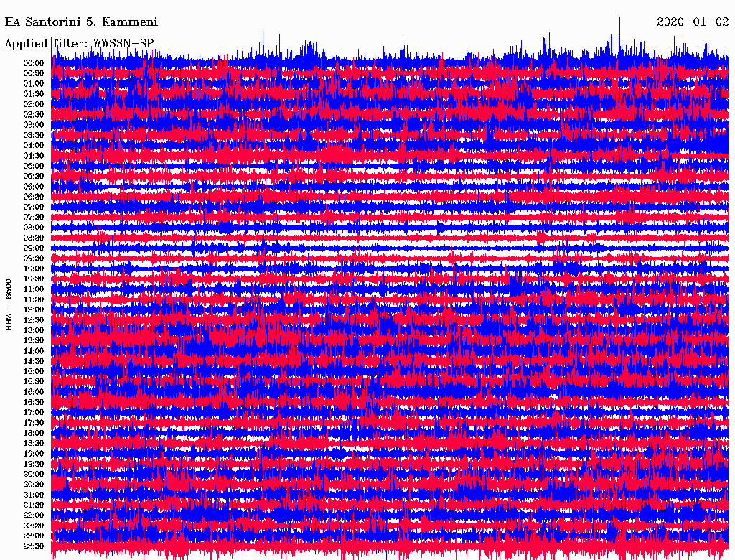Select the 05:30 time label

34,177
